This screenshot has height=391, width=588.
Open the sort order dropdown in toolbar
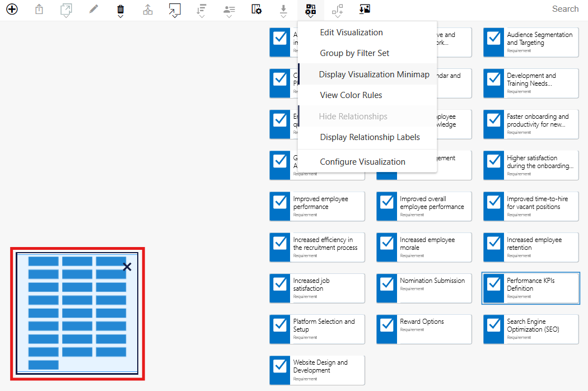tap(202, 11)
